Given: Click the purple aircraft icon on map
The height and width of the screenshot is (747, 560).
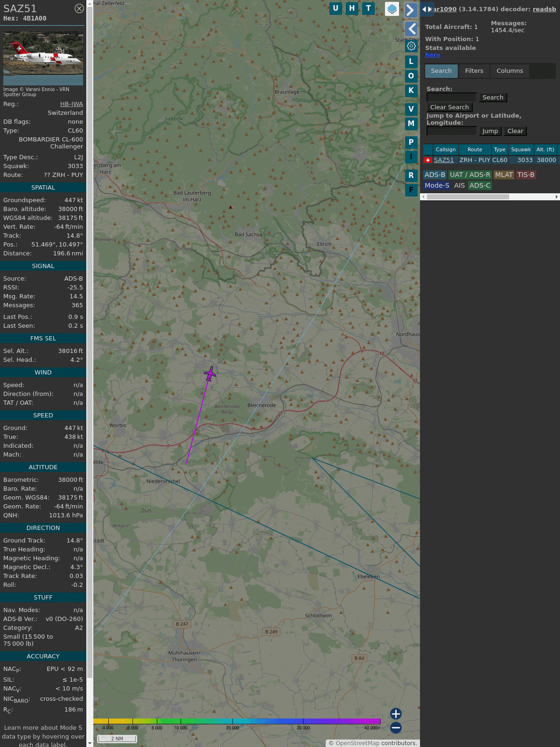Looking at the screenshot, I should pyautogui.click(x=210, y=373).
